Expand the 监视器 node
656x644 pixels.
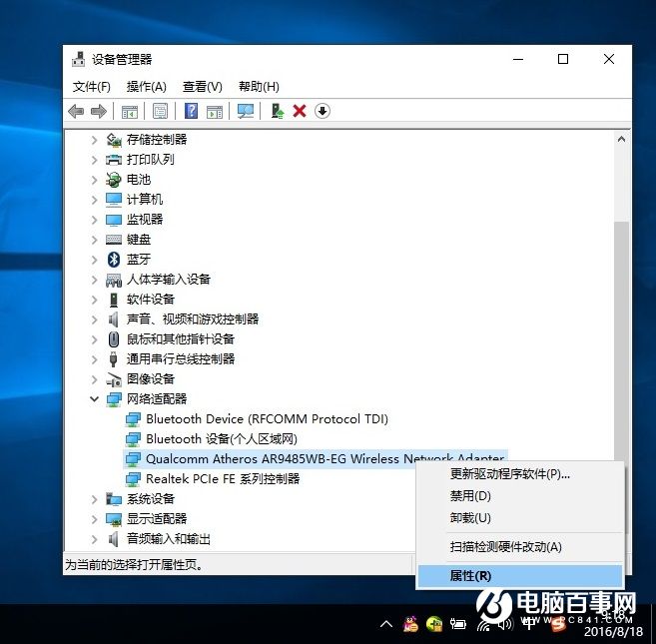pos(95,220)
